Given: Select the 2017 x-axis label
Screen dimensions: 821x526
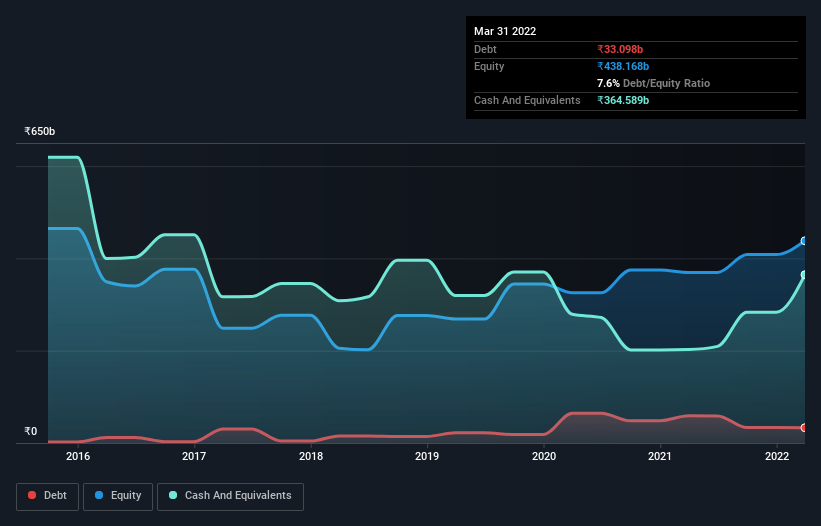Looking at the screenshot, I should (x=194, y=456).
